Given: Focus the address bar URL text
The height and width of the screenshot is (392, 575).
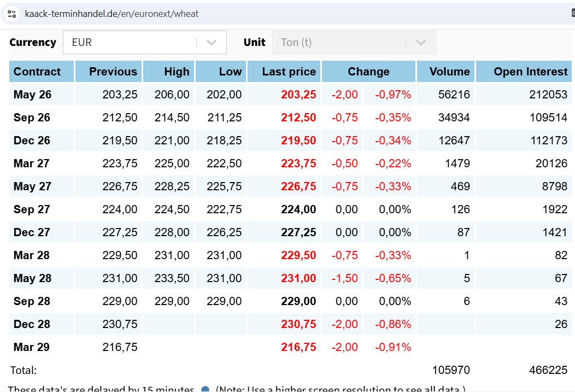Looking at the screenshot, I should click(x=112, y=14).
